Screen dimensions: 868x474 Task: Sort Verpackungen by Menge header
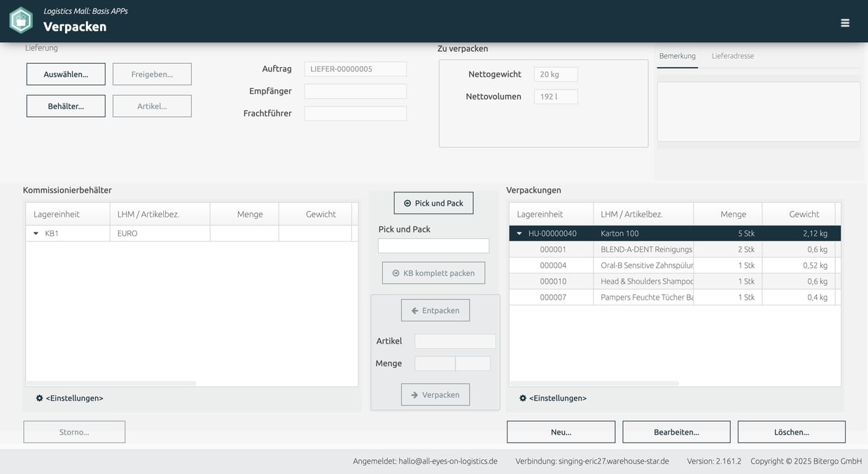tap(727, 214)
